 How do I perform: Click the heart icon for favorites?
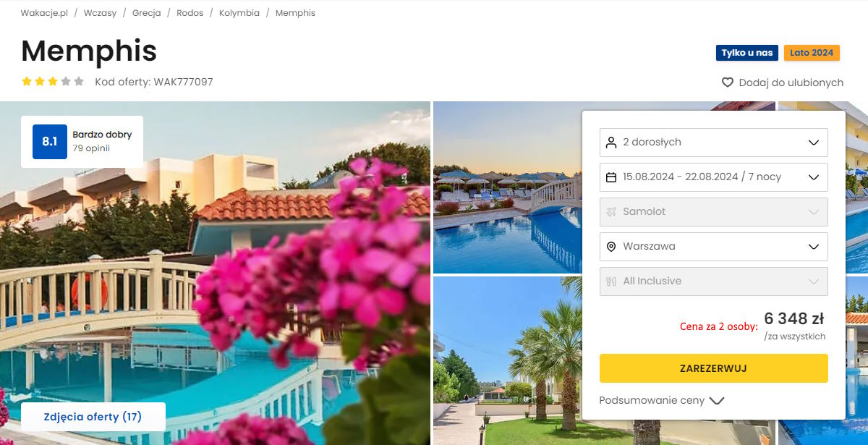tap(728, 82)
